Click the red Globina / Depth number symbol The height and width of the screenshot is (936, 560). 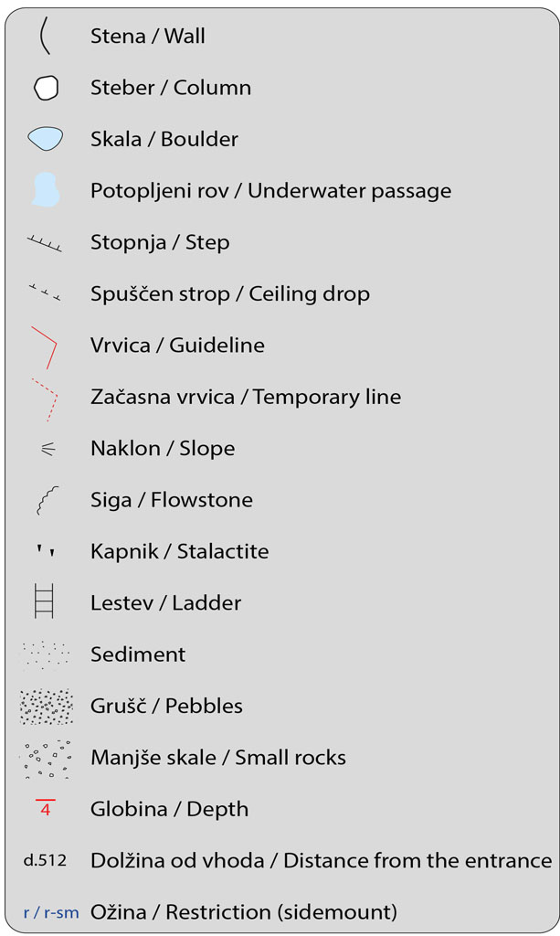46,808
